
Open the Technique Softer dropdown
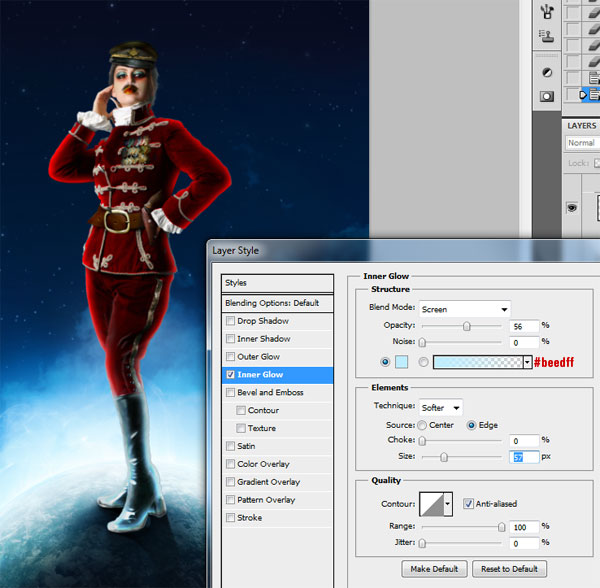[441, 408]
